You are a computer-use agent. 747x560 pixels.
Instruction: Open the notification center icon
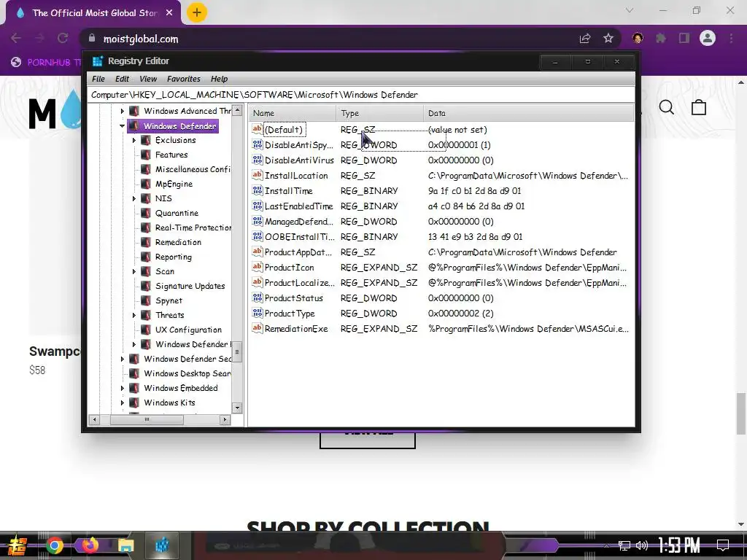(723, 545)
